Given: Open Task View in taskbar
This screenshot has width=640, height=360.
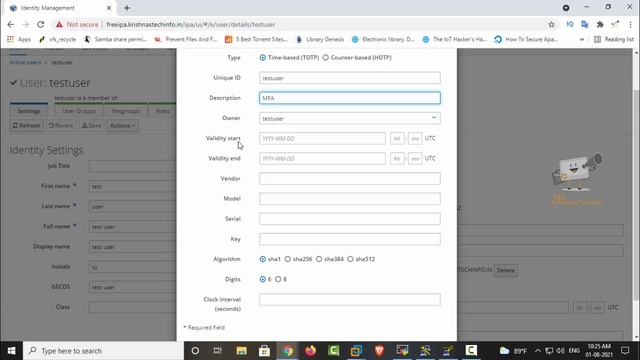Looking at the screenshot, I should point(218,351).
